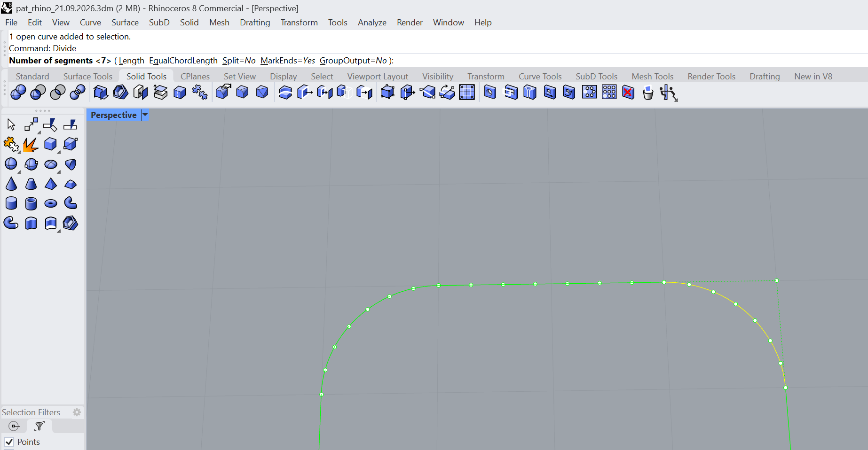
Task: Click the Pointer select tool
Action: click(x=11, y=124)
